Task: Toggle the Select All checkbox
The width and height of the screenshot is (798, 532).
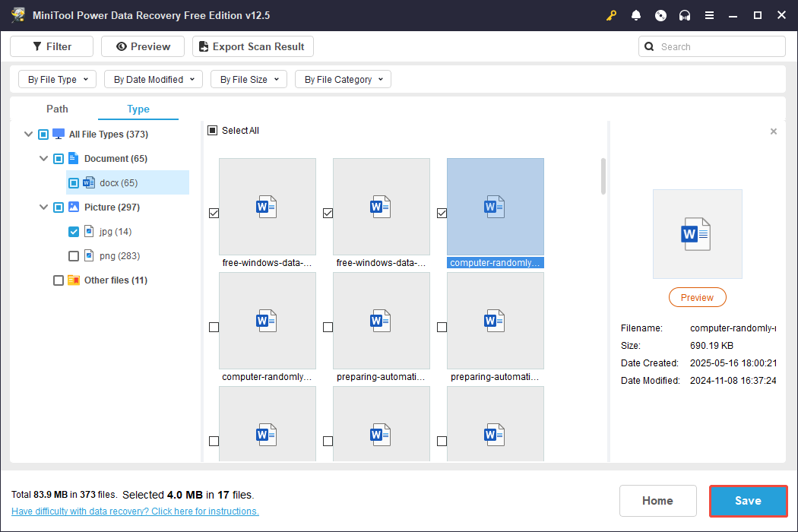Action: (214, 130)
